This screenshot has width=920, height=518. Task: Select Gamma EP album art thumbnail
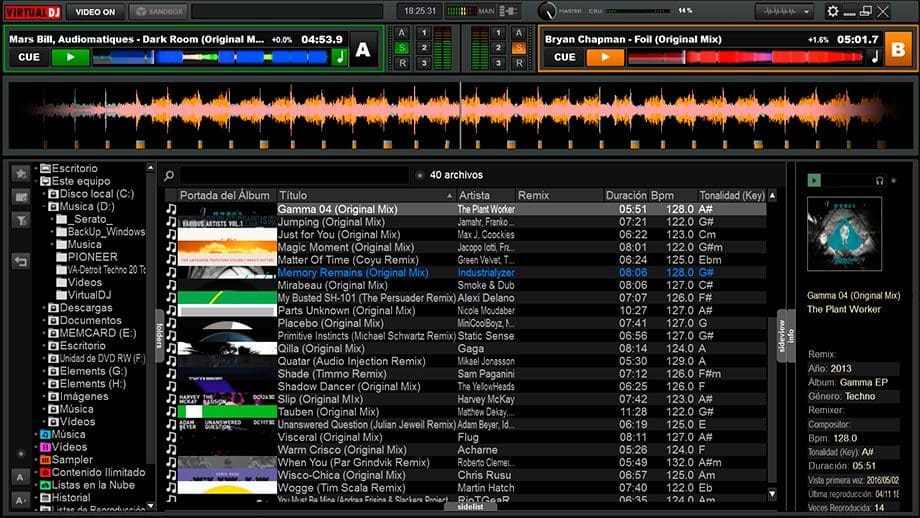point(844,233)
